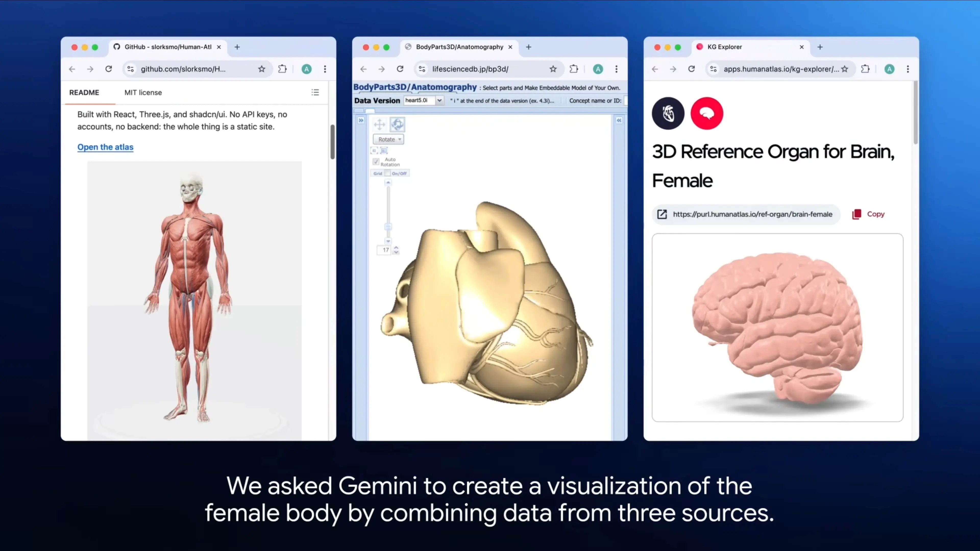The width and height of the screenshot is (980, 551).
Task: Click the profile avatar in the KG Explorer window
Action: point(889,69)
